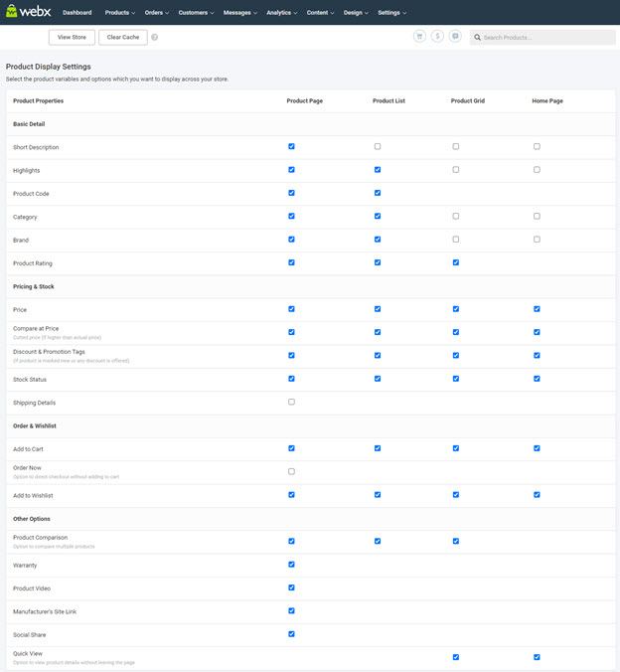
Task: Click the webx logo
Action: click(28, 11)
